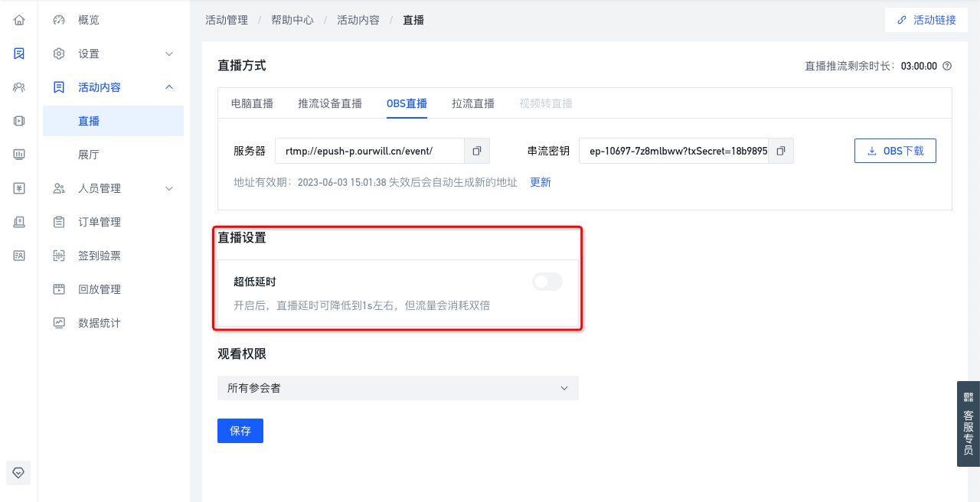Click the help icon beside remaining duration
980x502 pixels.
(947, 66)
